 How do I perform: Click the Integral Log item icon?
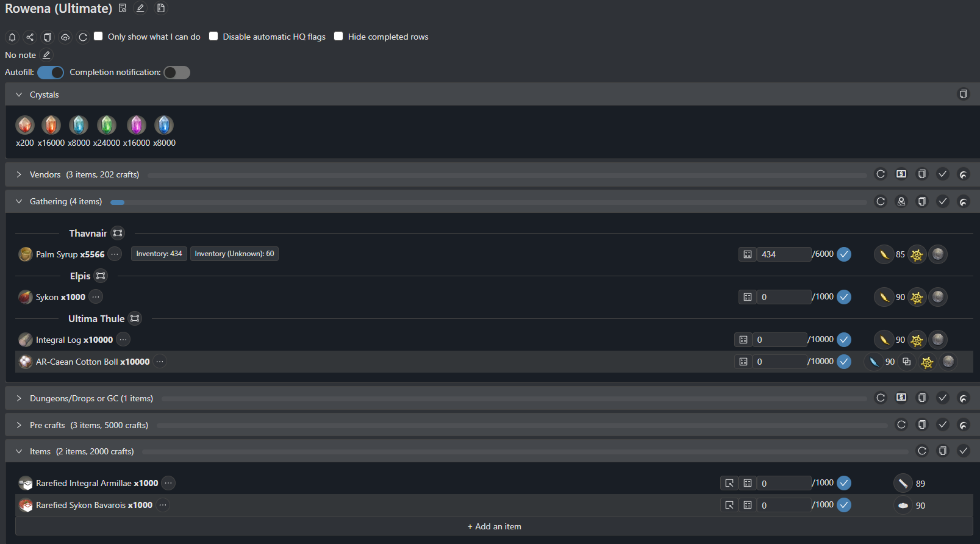click(x=26, y=340)
